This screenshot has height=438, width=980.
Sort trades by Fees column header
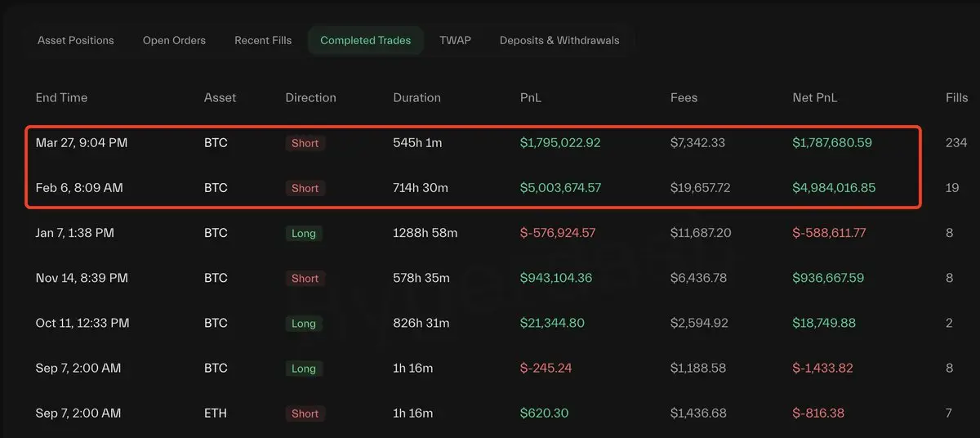click(x=684, y=97)
